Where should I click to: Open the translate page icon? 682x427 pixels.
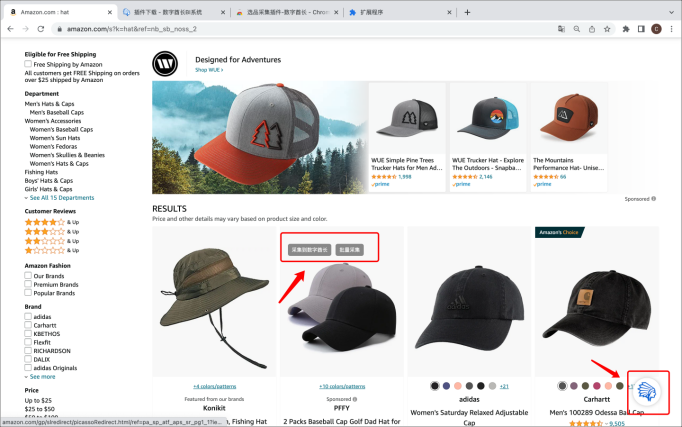point(561,29)
